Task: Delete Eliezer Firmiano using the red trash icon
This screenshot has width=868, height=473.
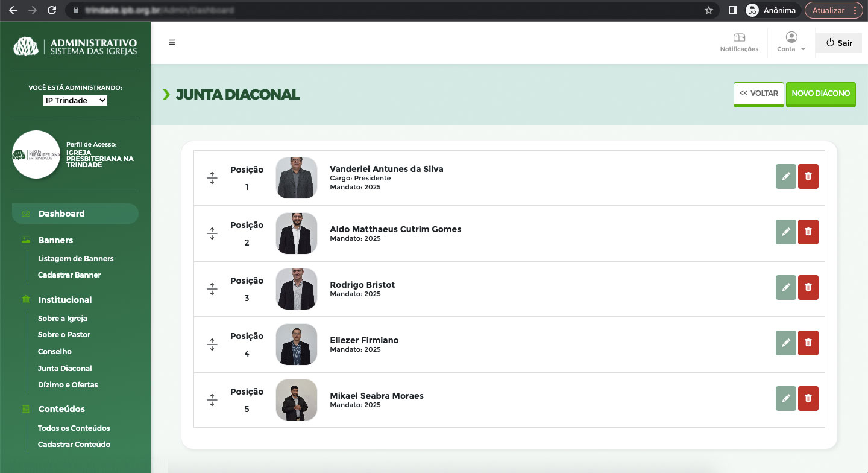Action: click(x=808, y=343)
